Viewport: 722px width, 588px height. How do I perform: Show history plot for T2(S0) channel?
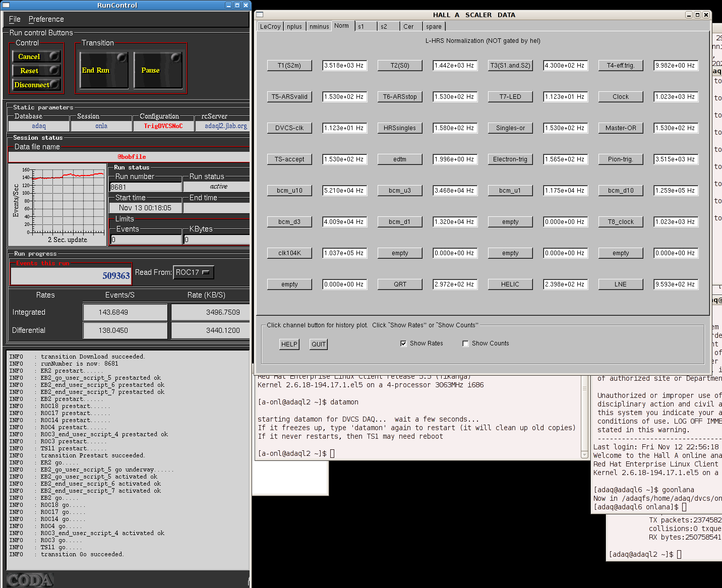pyautogui.click(x=400, y=66)
